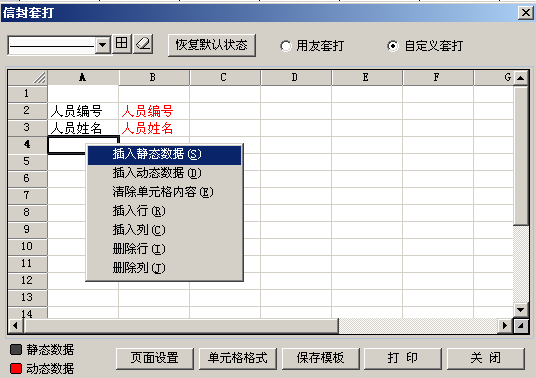Select row 3 header
Viewport: 536px width, 378px height.
[x=28, y=128]
